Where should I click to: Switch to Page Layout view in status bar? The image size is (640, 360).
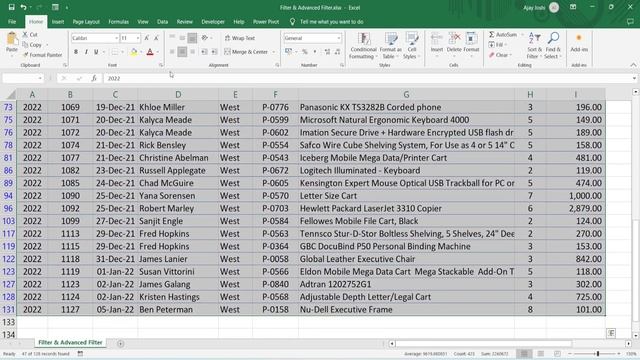(541, 353)
